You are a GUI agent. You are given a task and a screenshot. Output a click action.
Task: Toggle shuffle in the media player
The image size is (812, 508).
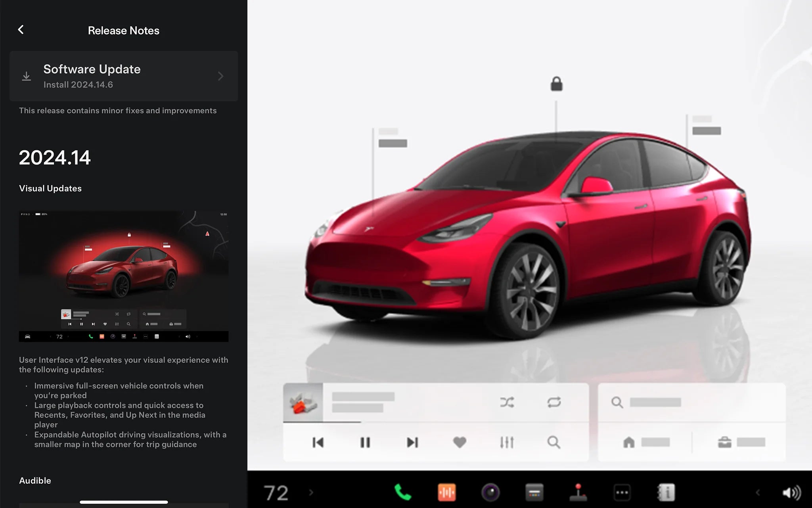pyautogui.click(x=507, y=403)
